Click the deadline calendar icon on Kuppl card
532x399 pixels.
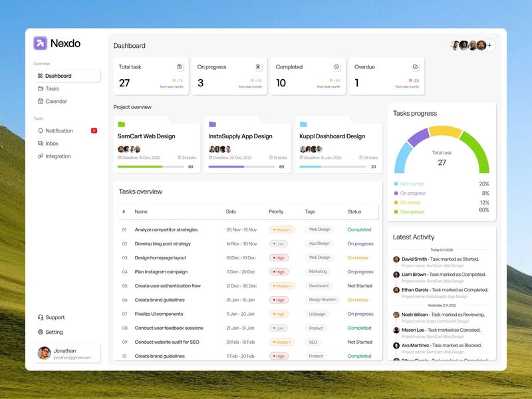pyautogui.click(x=303, y=157)
